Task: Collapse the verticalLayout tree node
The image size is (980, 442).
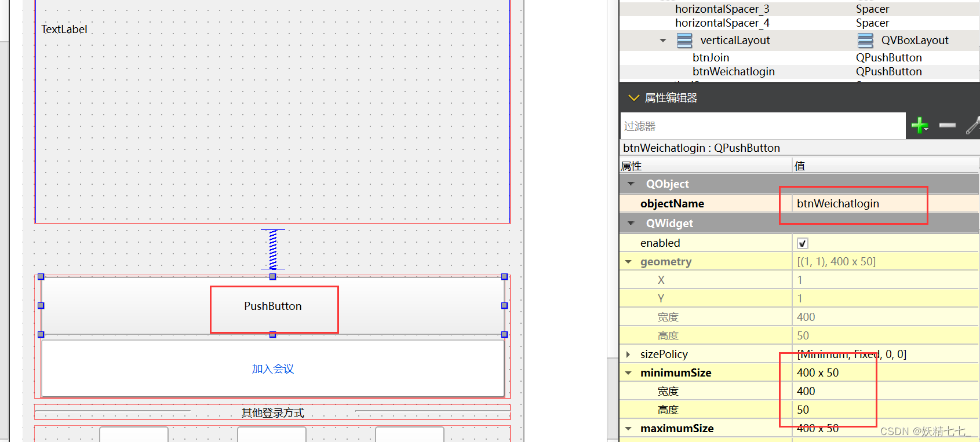Action: tap(663, 41)
